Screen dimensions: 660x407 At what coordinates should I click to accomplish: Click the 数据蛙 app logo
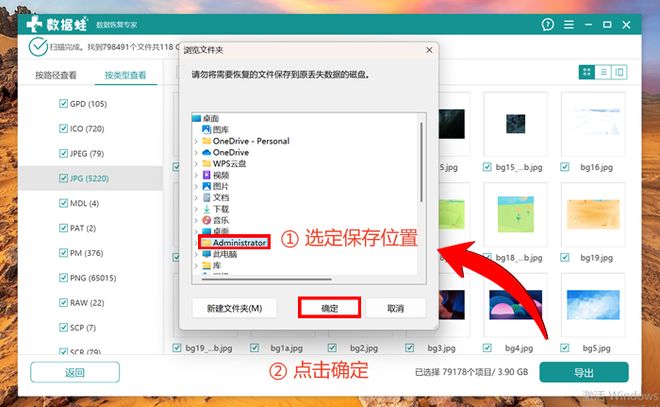click(x=56, y=25)
